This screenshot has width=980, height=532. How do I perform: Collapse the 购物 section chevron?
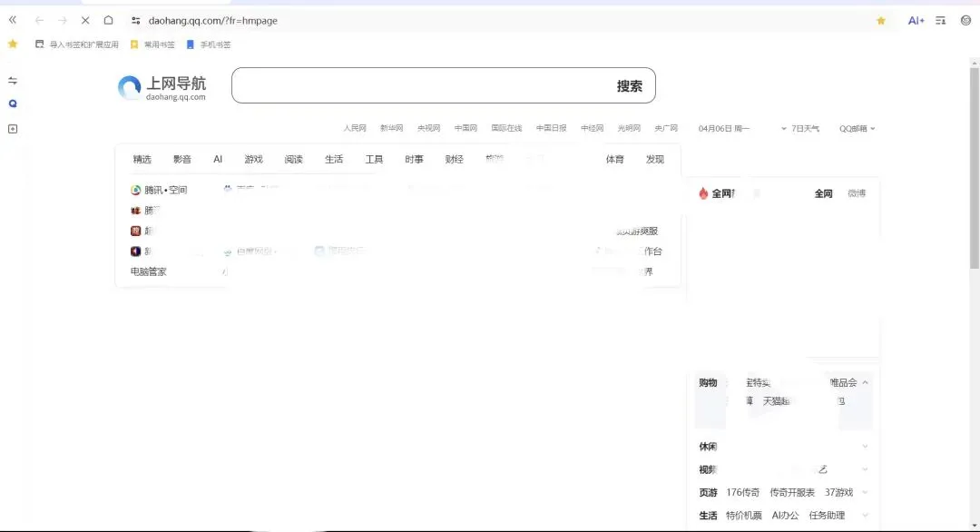point(865,382)
